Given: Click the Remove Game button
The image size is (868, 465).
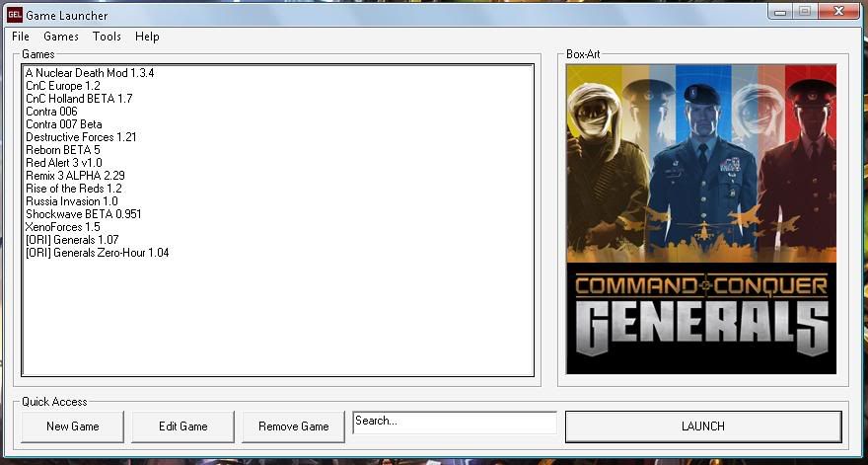Looking at the screenshot, I should tap(293, 426).
